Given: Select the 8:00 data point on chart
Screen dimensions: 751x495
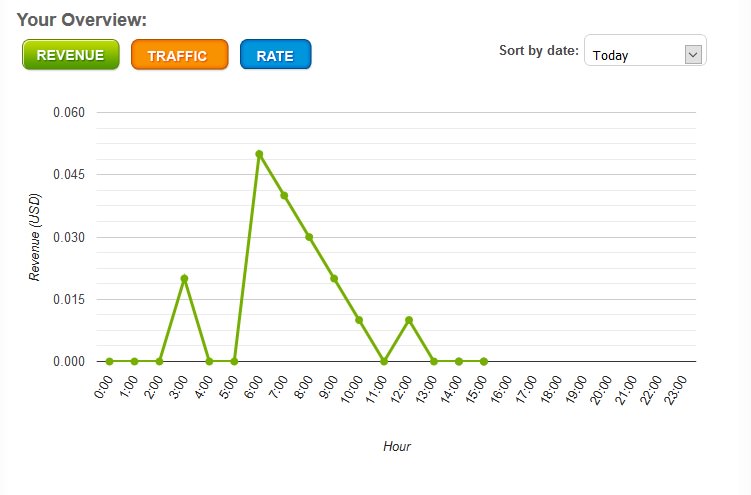Looking at the screenshot, I should click(309, 237).
